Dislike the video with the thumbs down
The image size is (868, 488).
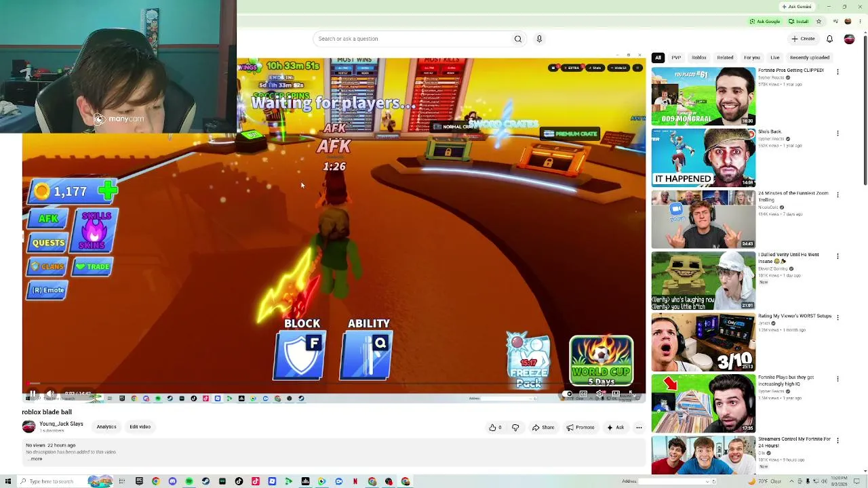point(515,428)
